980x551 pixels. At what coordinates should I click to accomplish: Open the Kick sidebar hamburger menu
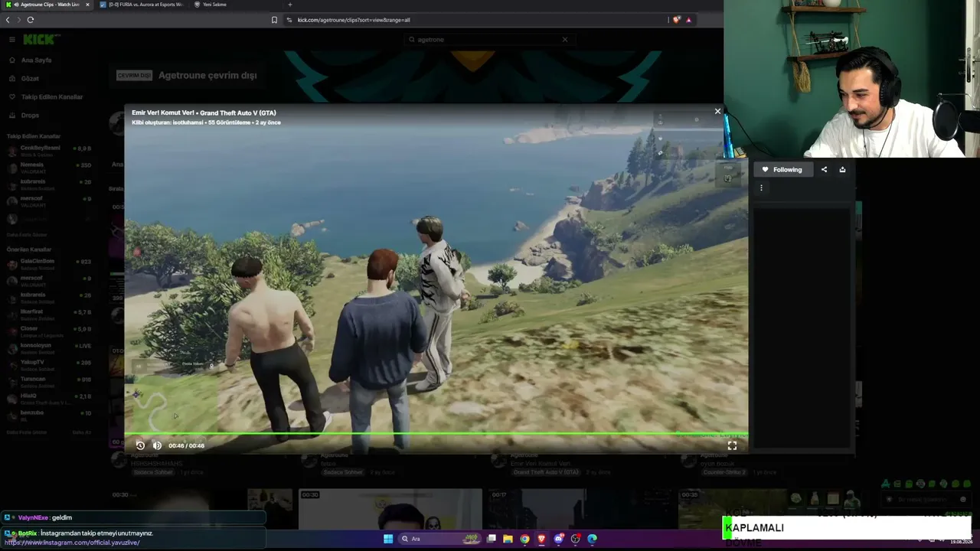point(12,39)
